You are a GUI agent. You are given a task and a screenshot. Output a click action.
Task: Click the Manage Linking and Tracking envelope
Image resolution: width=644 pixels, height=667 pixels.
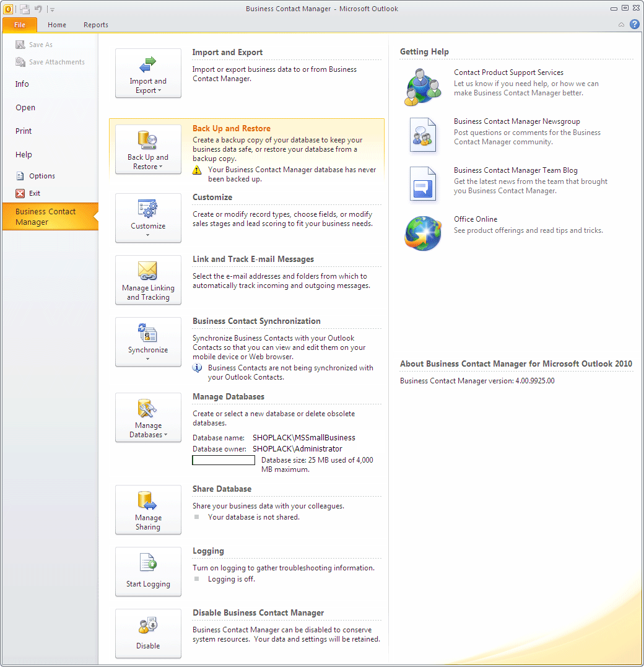[148, 280]
